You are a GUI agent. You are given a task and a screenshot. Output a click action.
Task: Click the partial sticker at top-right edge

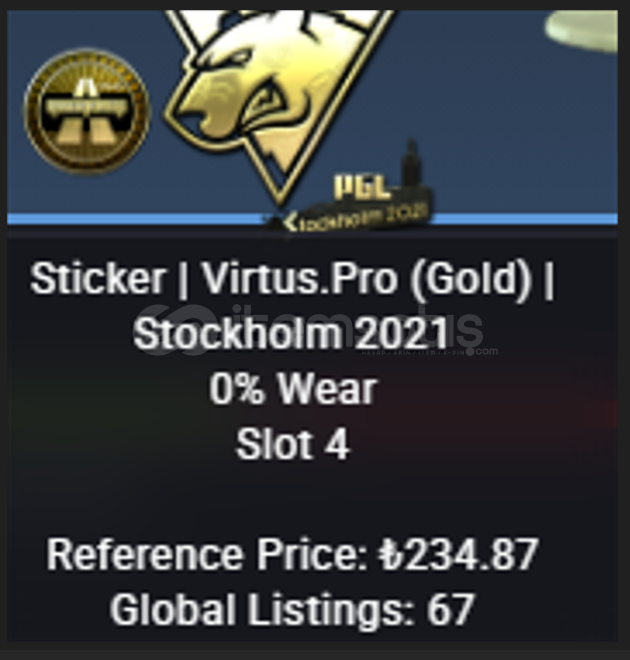(583, 30)
